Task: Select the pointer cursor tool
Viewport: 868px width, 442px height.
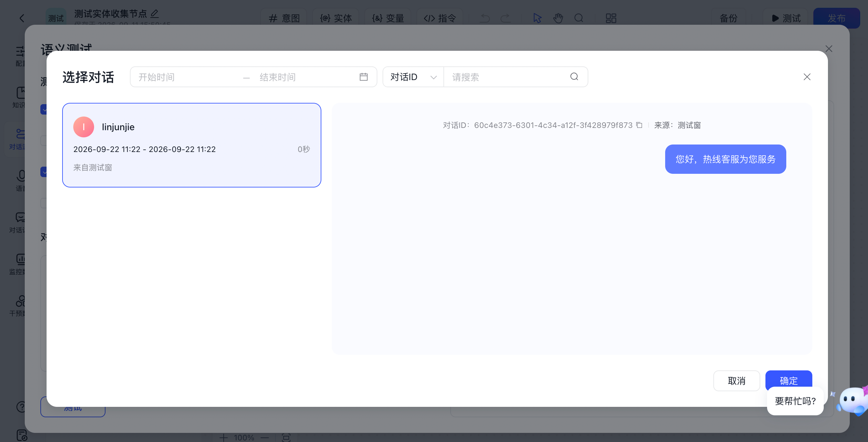Action: [538, 18]
